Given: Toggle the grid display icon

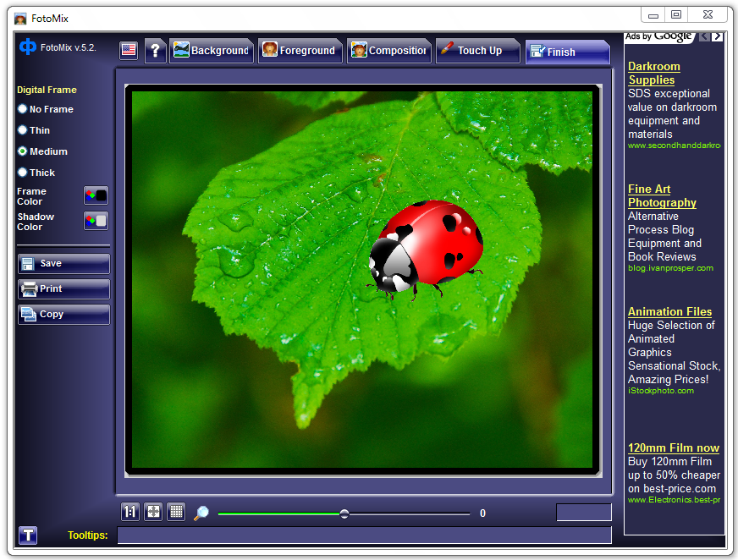Looking at the screenshot, I should click(x=177, y=512).
